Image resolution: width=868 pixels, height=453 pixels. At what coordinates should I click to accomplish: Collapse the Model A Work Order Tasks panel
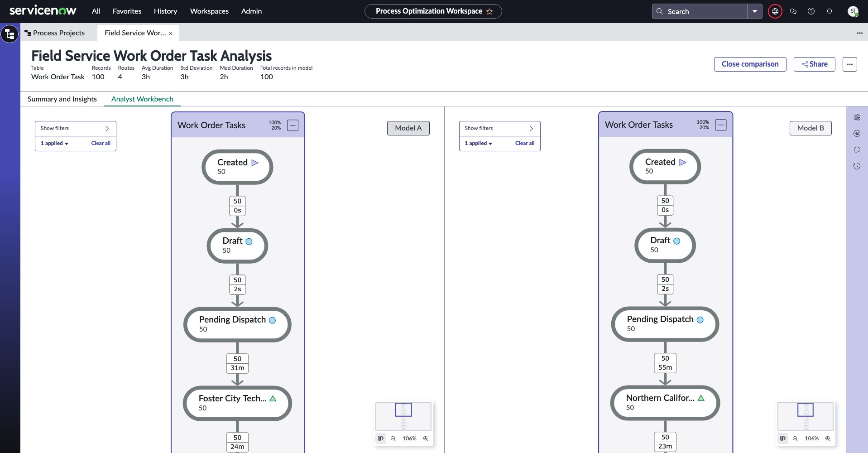(293, 125)
